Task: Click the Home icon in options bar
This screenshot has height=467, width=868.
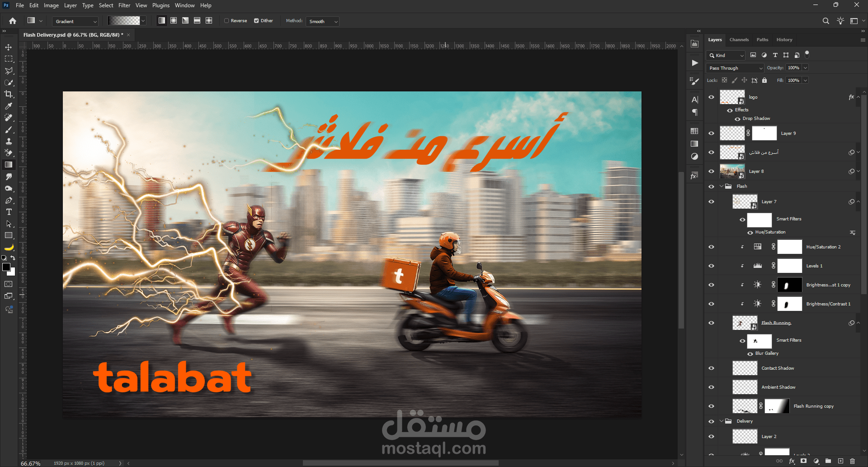Action: tap(13, 21)
